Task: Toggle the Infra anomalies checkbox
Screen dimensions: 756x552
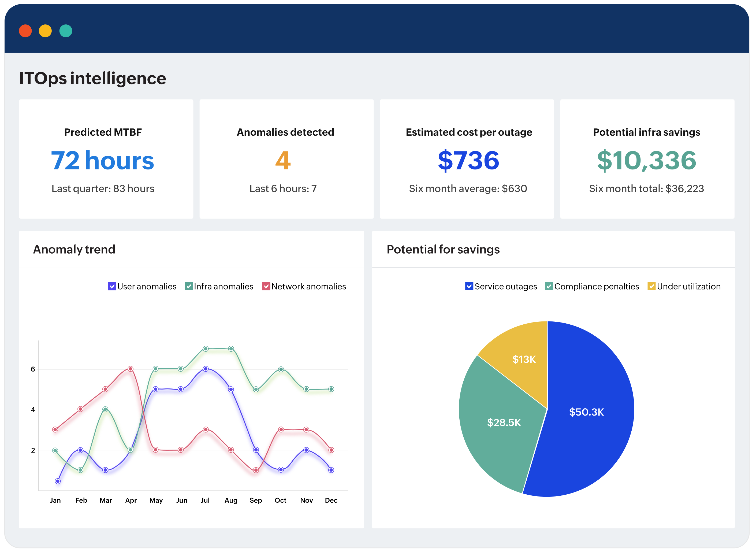Action: click(x=189, y=287)
